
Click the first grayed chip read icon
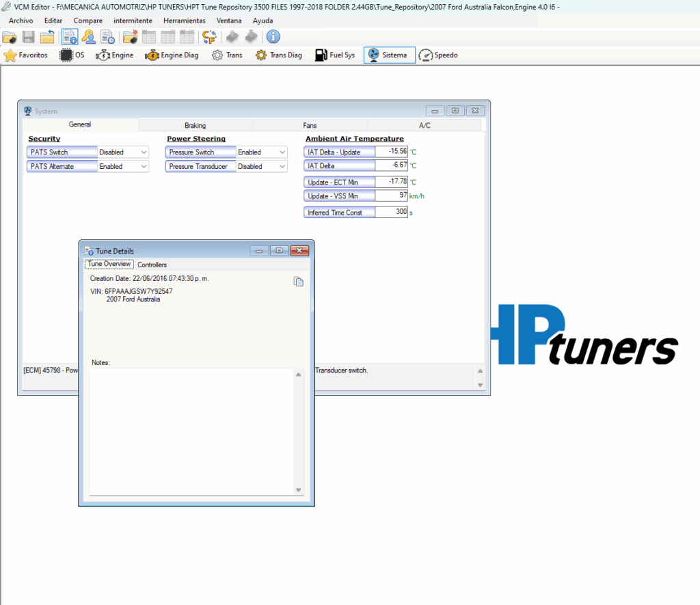232,37
